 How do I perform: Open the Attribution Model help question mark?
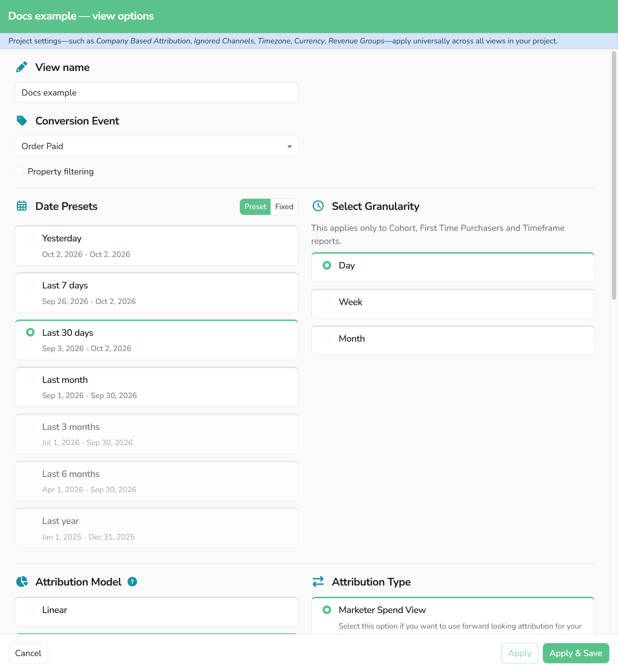tap(132, 582)
